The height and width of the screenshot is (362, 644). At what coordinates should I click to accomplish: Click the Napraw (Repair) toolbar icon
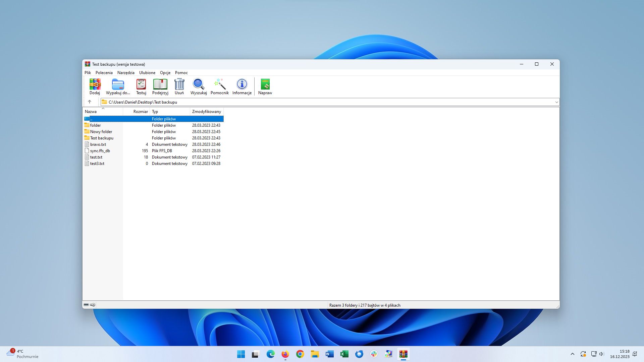point(265,86)
